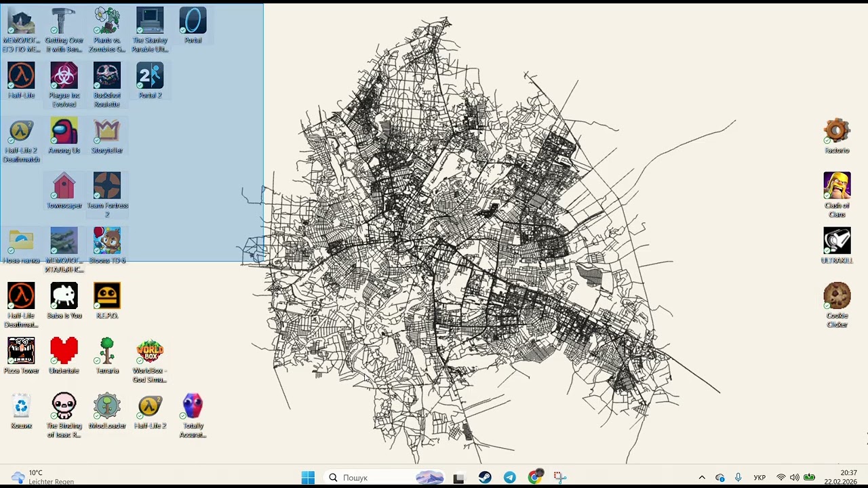The width and height of the screenshot is (868, 488).
Task: Select the Totally Accurate game shortcut
Action: click(x=193, y=416)
